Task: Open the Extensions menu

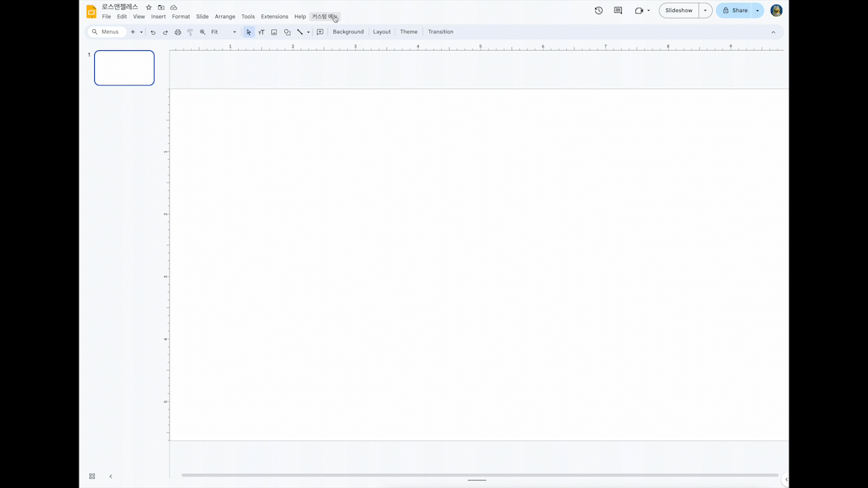Action: (274, 16)
